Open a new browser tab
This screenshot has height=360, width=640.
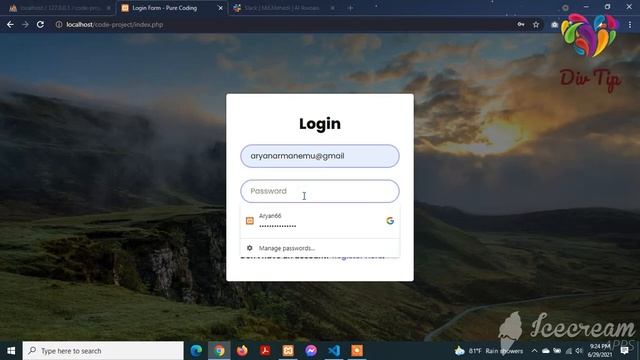(350, 8)
